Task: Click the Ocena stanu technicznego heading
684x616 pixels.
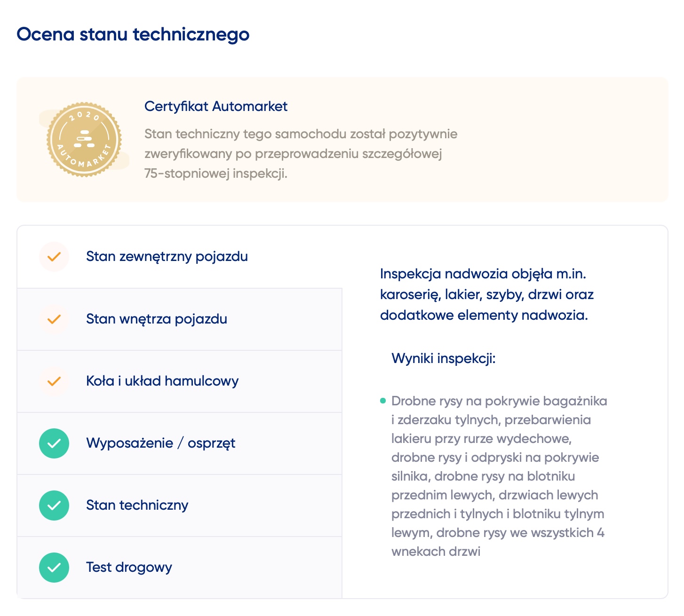Action: (x=133, y=34)
